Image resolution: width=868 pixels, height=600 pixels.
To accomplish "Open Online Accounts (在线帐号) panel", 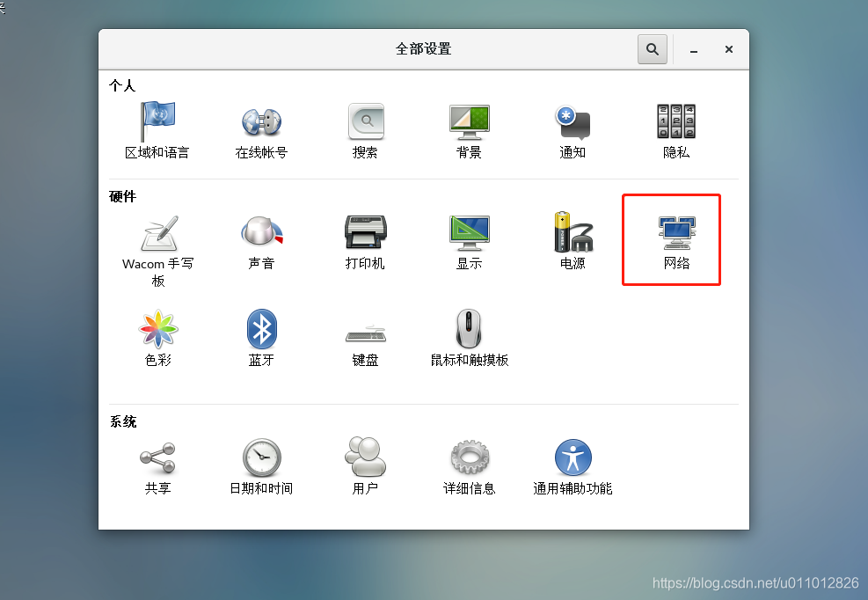I will (261, 131).
